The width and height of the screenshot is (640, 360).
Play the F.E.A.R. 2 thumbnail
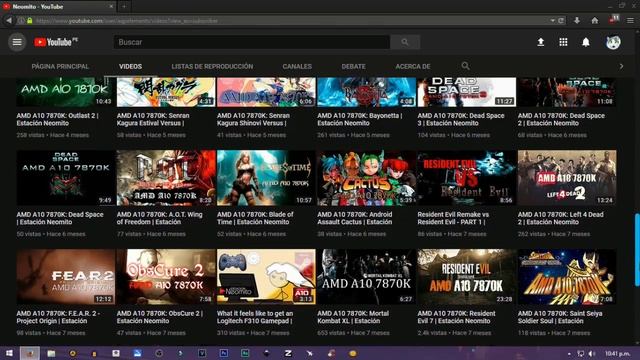(66, 277)
